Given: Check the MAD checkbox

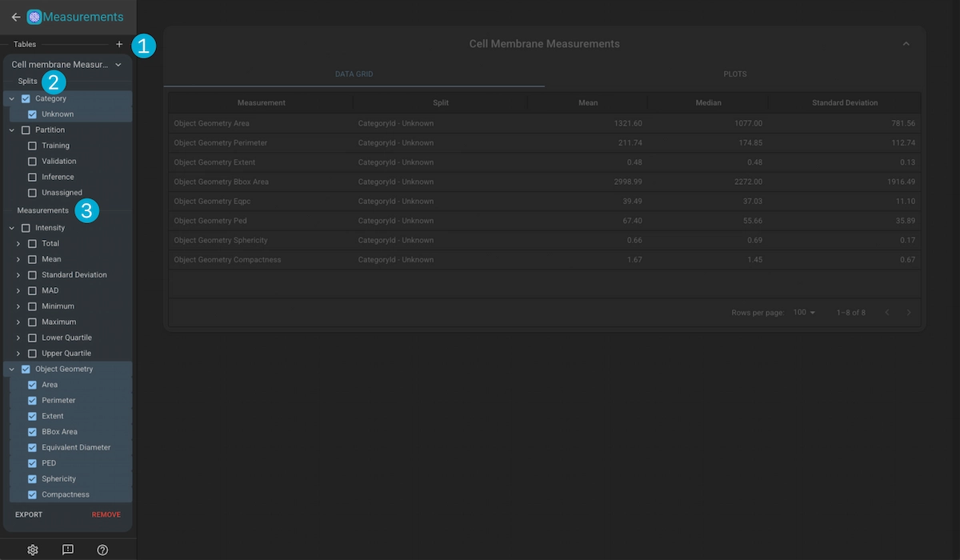Looking at the screenshot, I should (x=32, y=290).
